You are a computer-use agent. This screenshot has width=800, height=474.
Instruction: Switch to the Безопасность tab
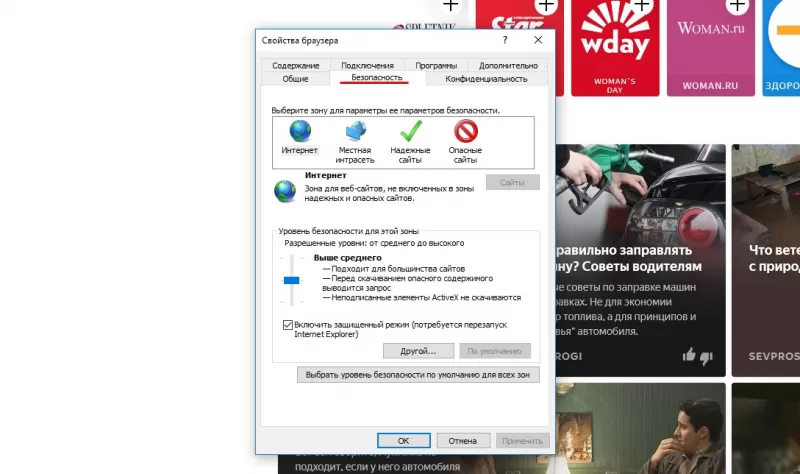pyautogui.click(x=377, y=78)
